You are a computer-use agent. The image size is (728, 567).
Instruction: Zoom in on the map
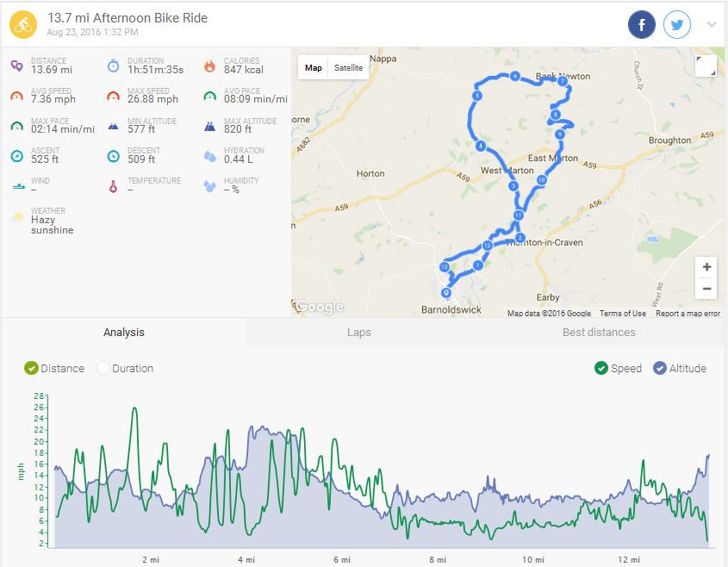706,267
